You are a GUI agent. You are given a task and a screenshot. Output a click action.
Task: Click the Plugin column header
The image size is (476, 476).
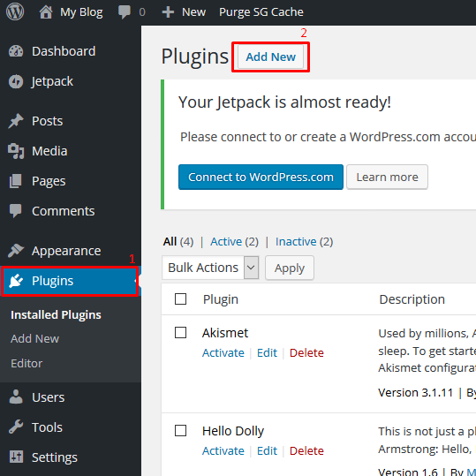[x=221, y=299]
